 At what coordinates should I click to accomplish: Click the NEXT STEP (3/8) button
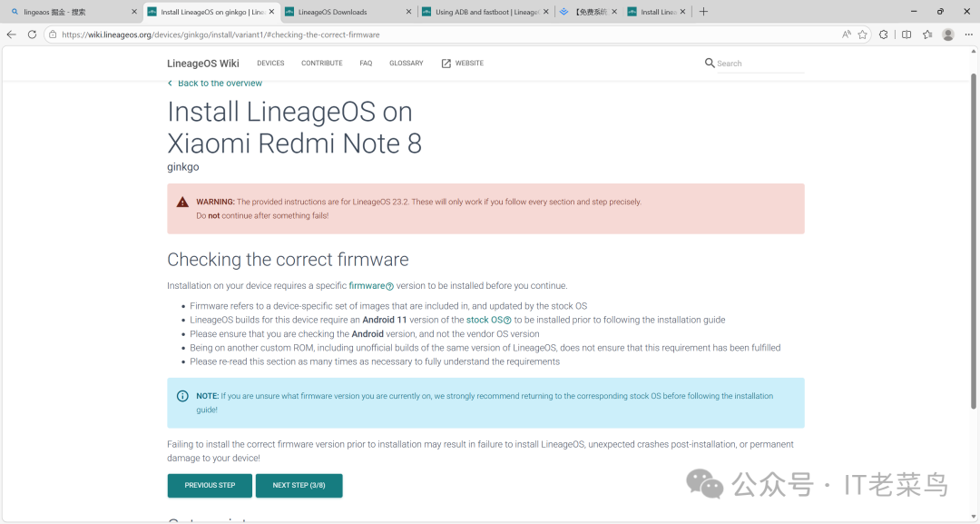point(299,485)
